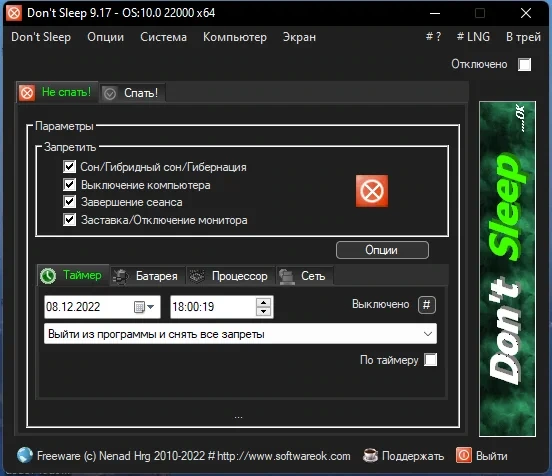Click the battery icon on Батарея tab
The width and height of the screenshot is (552, 476).
tap(121, 276)
